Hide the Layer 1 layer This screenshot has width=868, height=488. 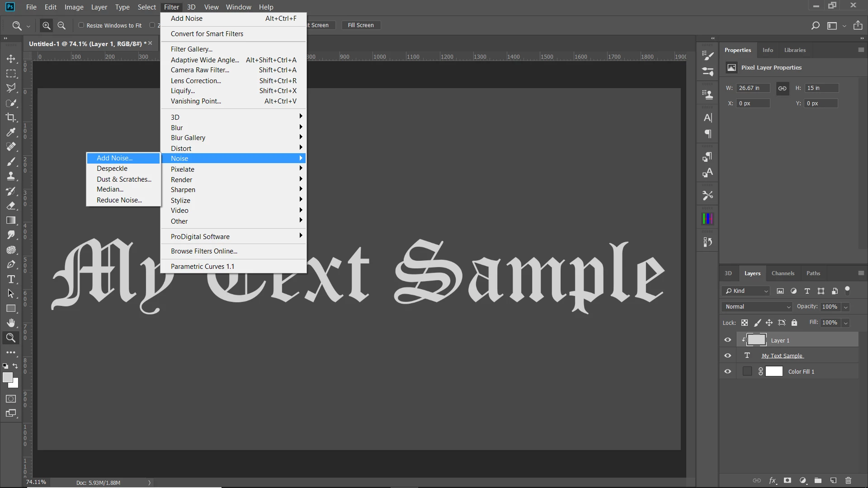click(727, 340)
